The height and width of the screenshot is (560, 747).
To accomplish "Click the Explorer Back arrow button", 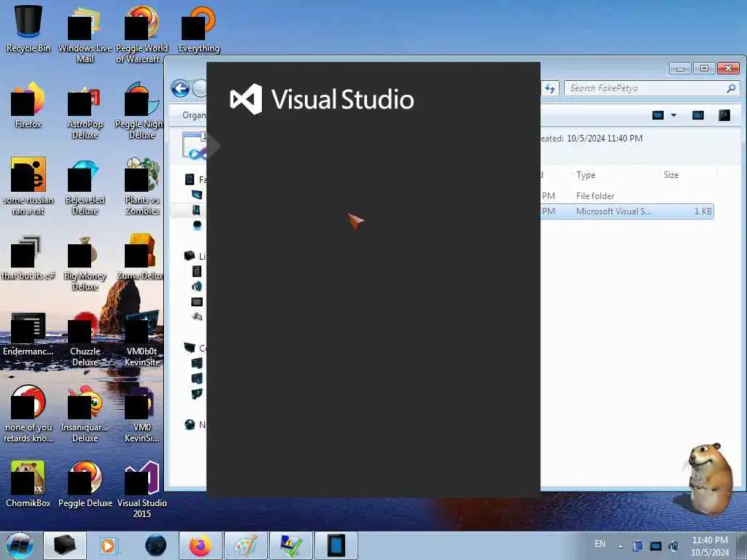I will [x=181, y=88].
